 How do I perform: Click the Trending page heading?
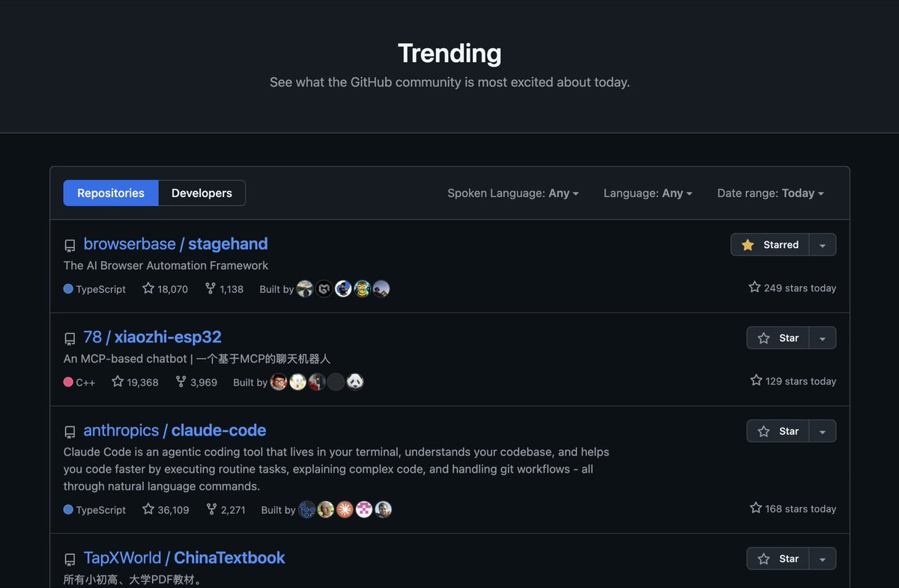coord(449,53)
